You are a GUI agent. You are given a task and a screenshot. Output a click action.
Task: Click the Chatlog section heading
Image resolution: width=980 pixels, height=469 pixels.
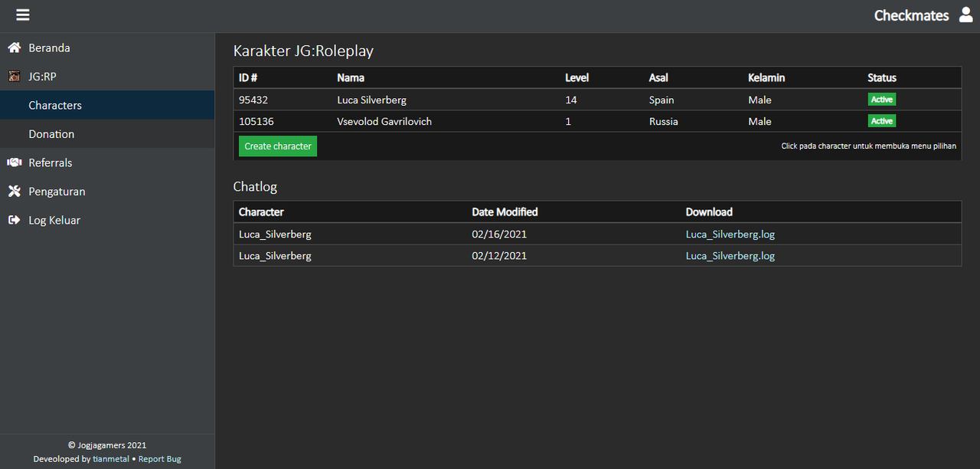click(x=255, y=187)
